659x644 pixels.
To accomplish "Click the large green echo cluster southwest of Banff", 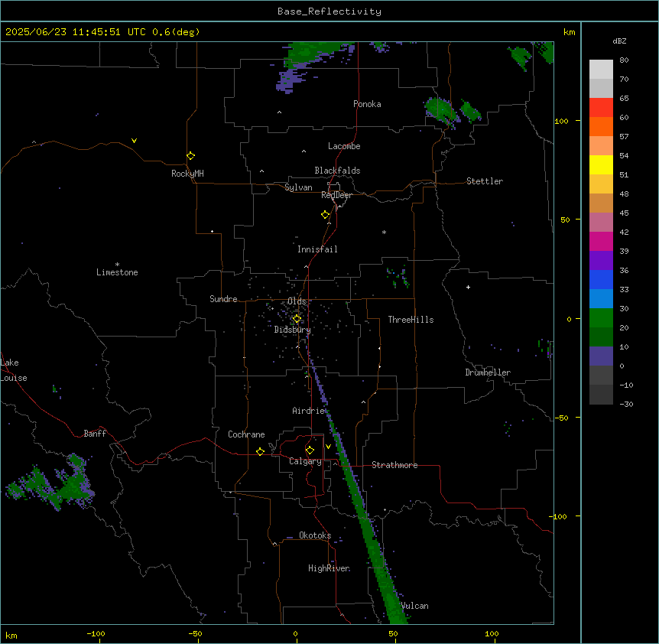I will (x=50, y=483).
